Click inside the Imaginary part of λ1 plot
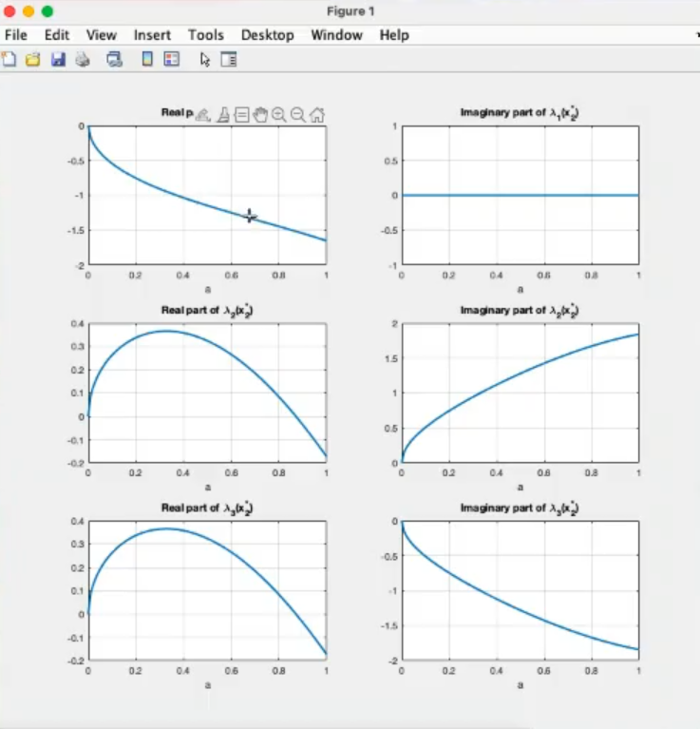 (520, 219)
